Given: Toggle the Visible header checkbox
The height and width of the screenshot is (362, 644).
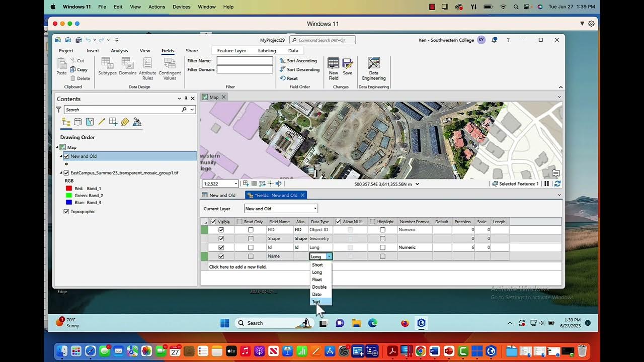Looking at the screenshot, I should [213, 222].
